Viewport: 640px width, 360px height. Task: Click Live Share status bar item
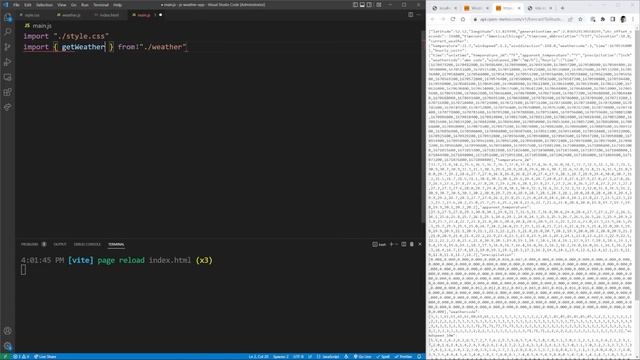(x=45, y=357)
